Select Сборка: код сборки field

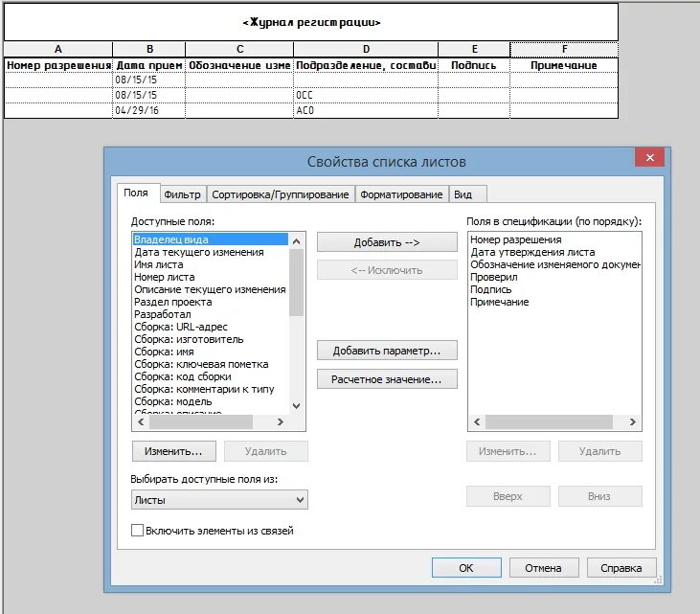coord(211,376)
